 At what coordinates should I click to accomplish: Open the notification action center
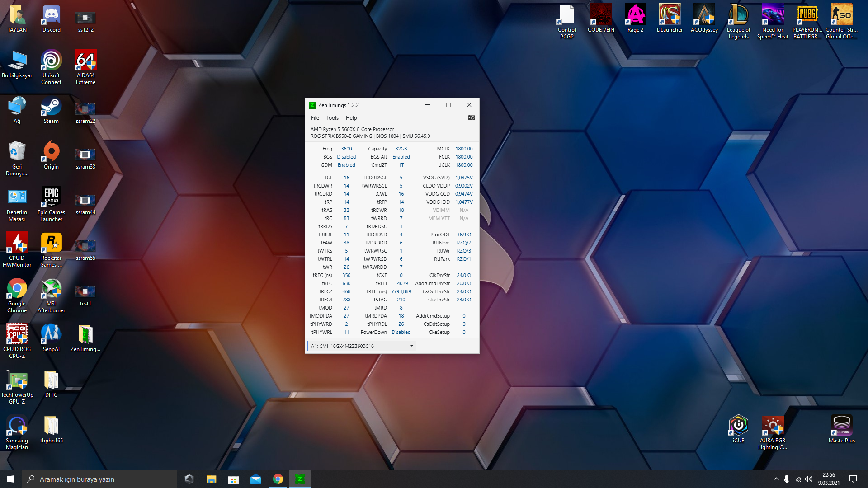(853, 479)
